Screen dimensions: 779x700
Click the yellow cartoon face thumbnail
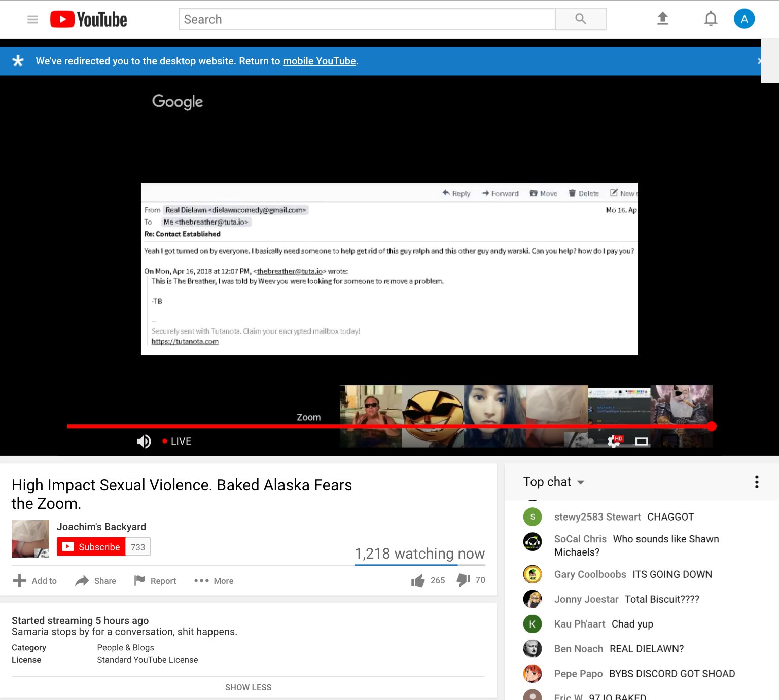tap(433, 416)
